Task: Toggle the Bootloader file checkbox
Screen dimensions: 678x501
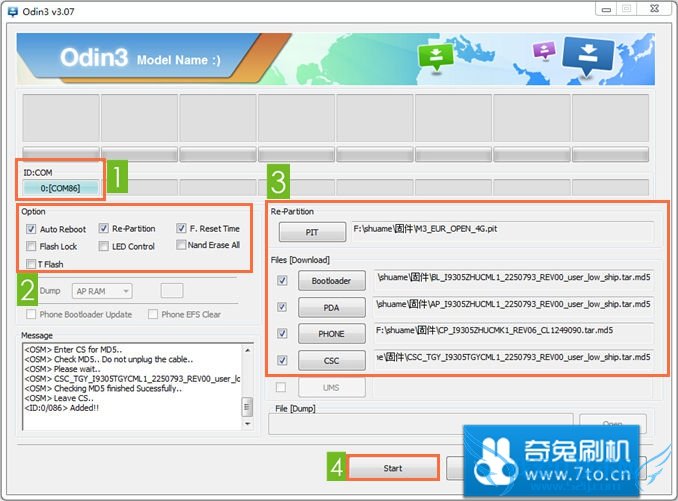Action: click(282, 281)
